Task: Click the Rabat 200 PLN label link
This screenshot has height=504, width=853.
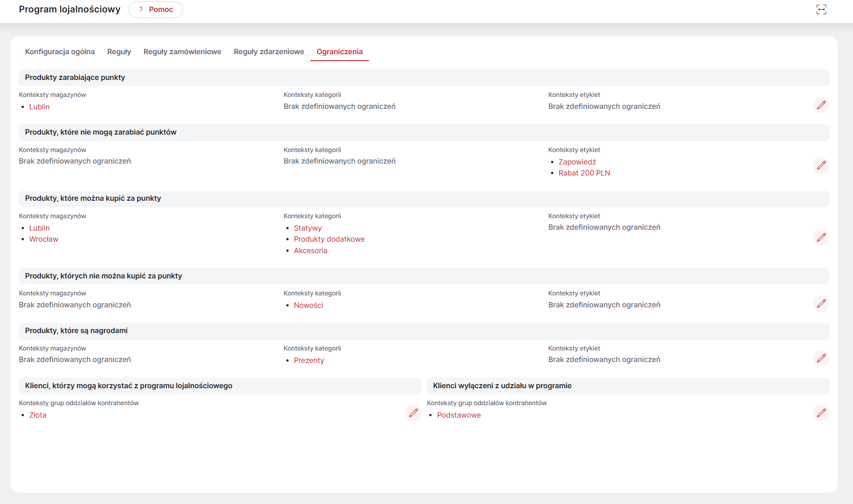Action: coord(585,173)
